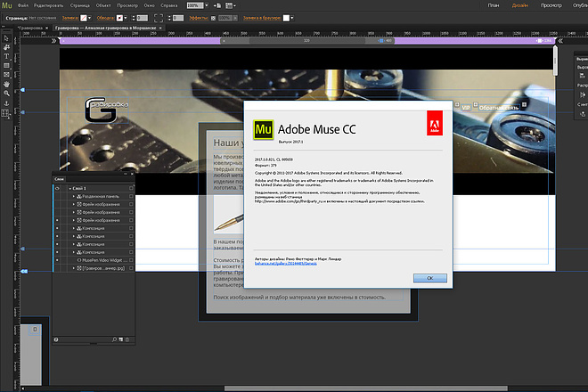Toggle visibility eye of Слой 1
This screenshot has width=588, height=392.
57,188
